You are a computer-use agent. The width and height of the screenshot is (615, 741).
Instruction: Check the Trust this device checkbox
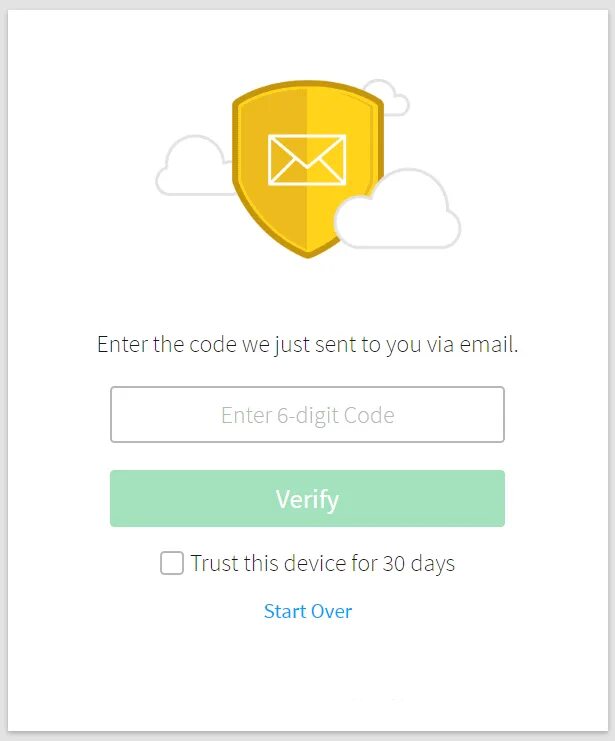172,563
